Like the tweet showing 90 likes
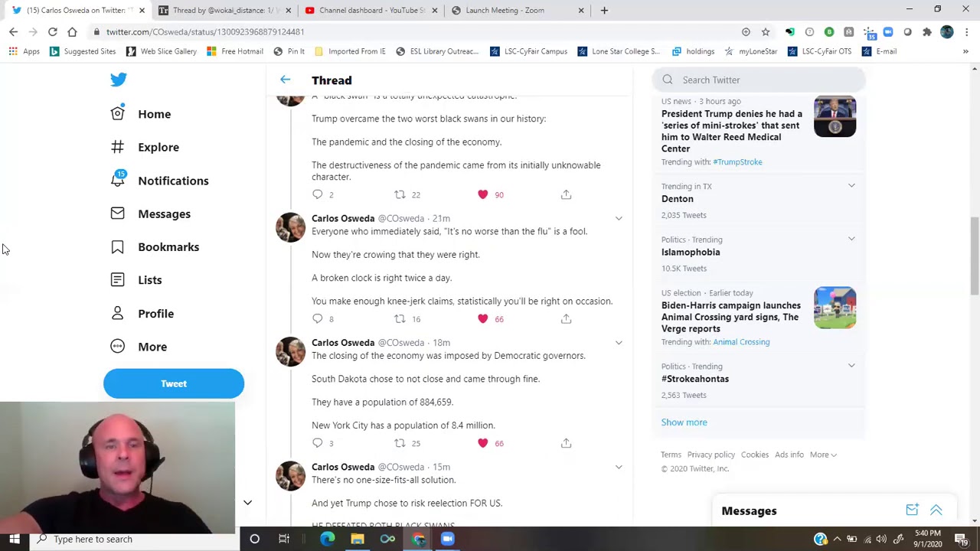This screenshot has height=551, width=980. [482, 194]
